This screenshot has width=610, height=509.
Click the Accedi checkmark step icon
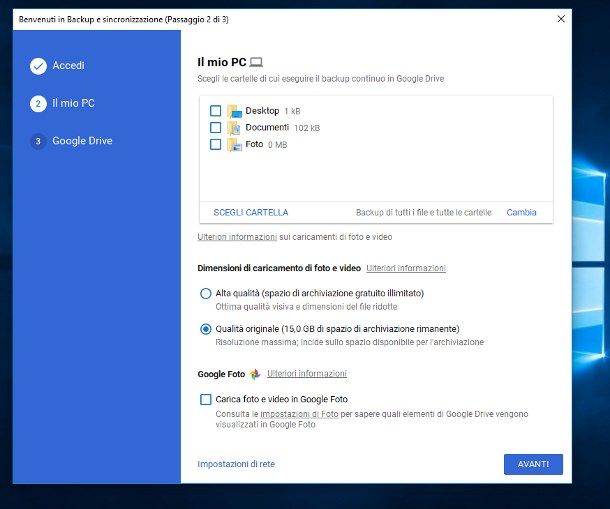click(x=38, y=66)
